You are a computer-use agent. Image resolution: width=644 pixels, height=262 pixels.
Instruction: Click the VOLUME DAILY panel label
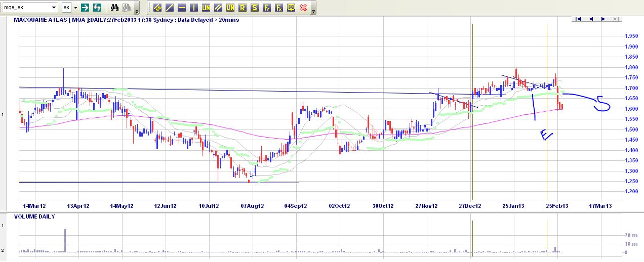click(x=35, y=216)
